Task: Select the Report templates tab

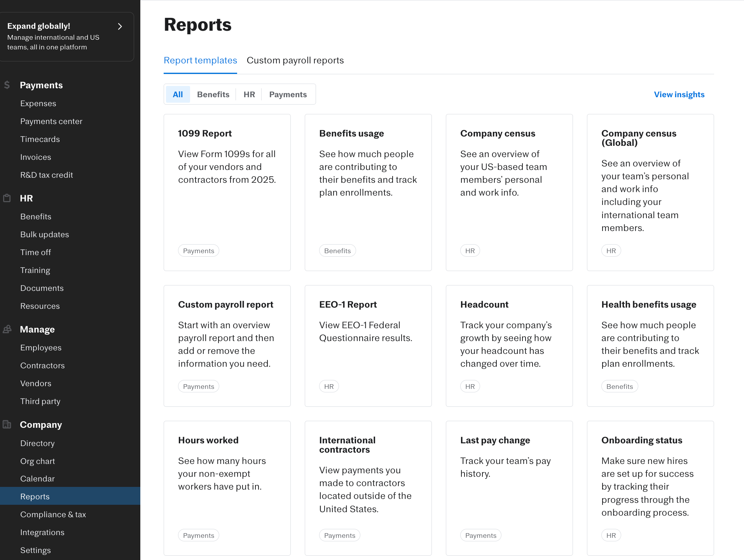Action: (x=201, y=60)
